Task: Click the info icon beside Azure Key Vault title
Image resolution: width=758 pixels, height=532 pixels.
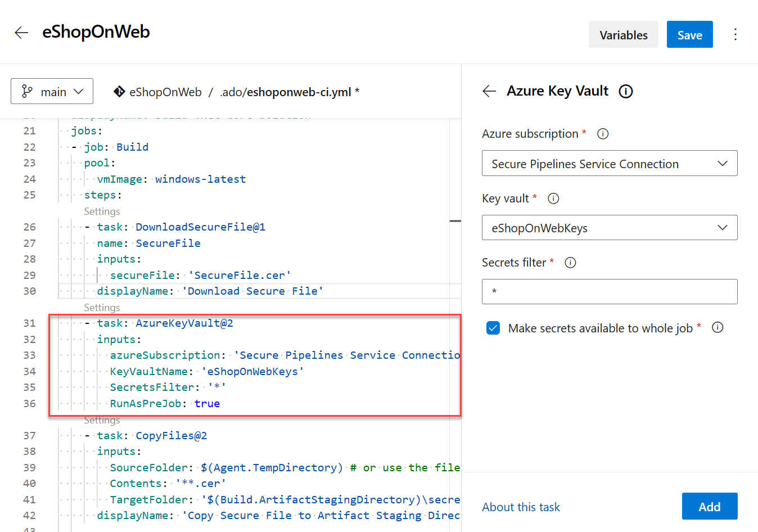Action: click(x=625, y=91)
